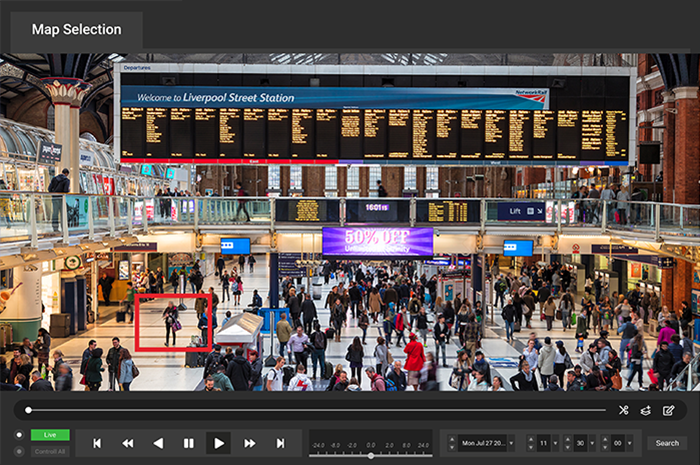Click the fast-forward double-arrow button

point(250,443)
